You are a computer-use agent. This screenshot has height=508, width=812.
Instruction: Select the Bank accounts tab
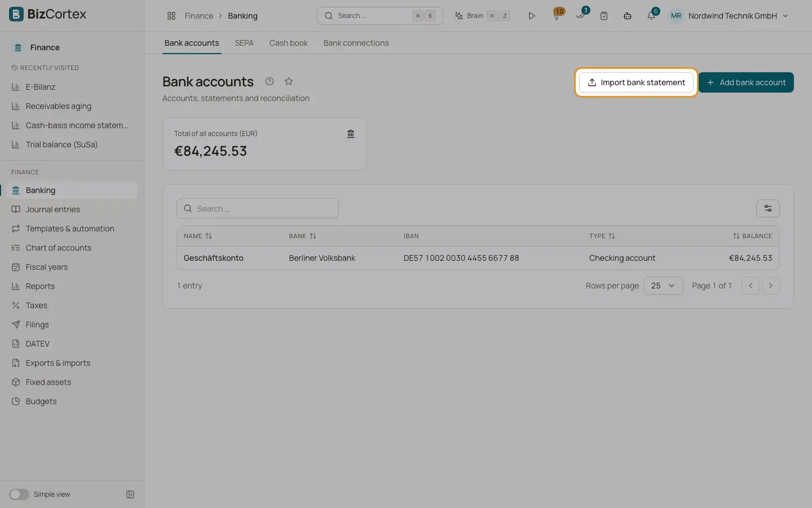[192, 43]
